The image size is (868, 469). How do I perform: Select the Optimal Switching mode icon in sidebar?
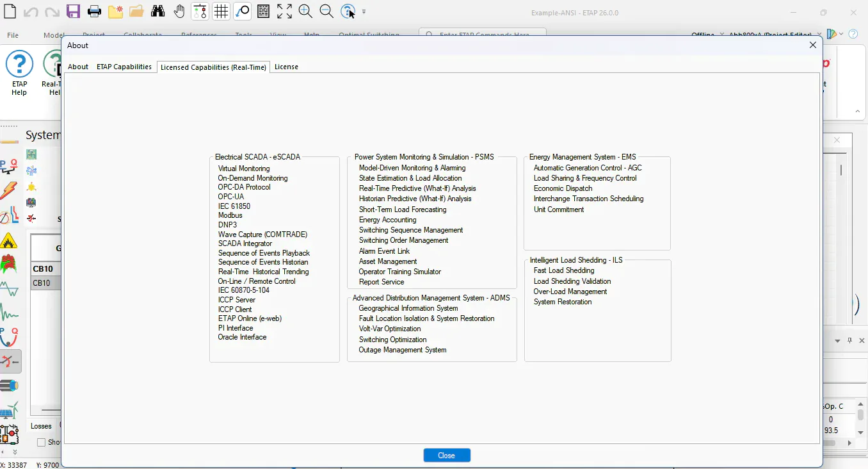click(x=10, y=361)
